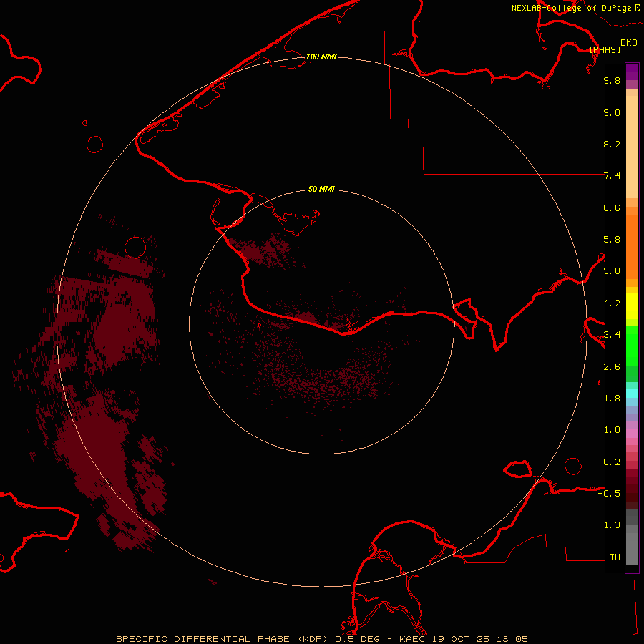This screenshot has width=644, height=644.
Task: Click the SPECIFIC DIFFERENTIAL PHASE (KDP) caption
Action: (221, 639)
